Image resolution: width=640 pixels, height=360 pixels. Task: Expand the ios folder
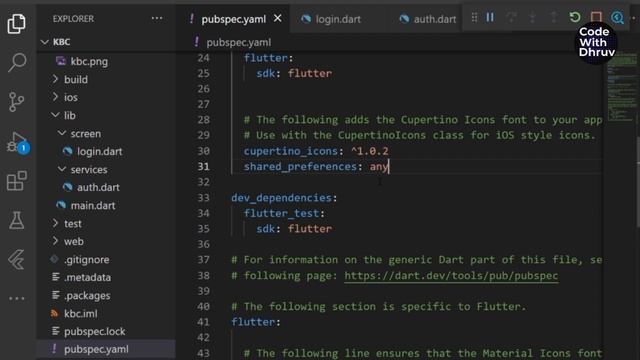71,97
